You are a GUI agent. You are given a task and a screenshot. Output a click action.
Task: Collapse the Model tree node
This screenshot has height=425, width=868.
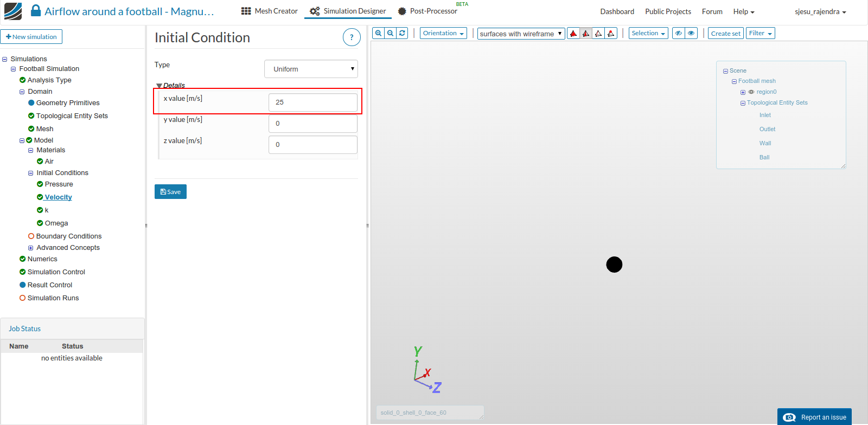tap(22, 140)
